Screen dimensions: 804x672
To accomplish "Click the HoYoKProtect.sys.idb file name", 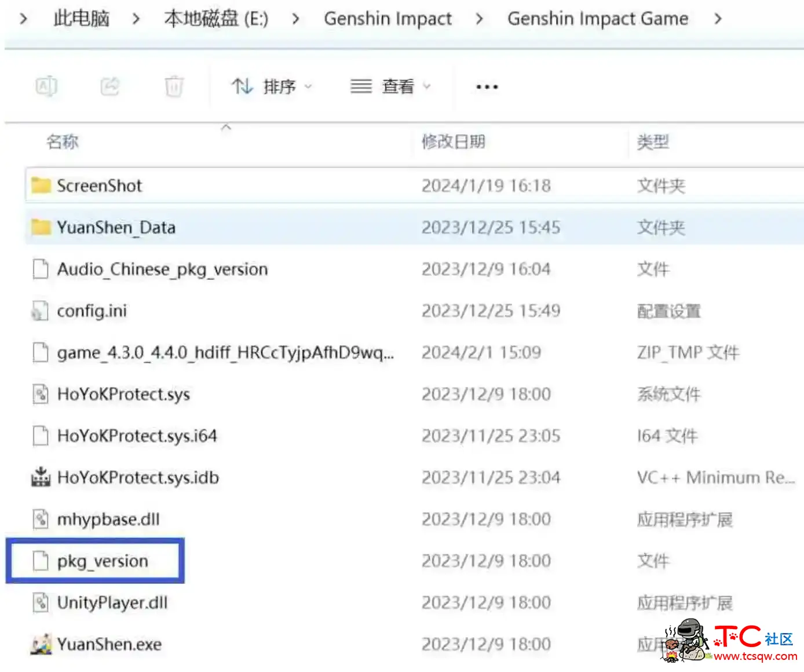I will [x=138, y=477].
